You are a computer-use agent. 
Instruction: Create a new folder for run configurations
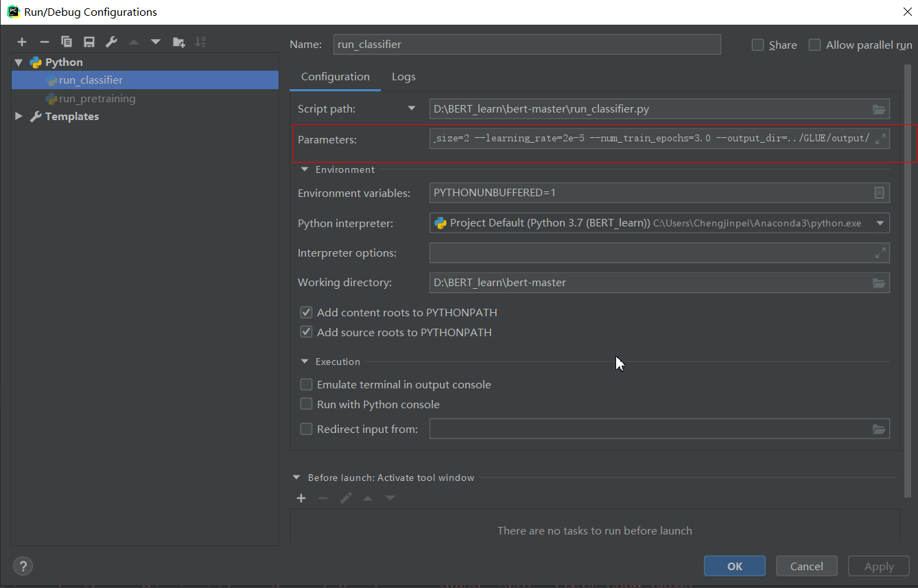[x=178, y=41]
